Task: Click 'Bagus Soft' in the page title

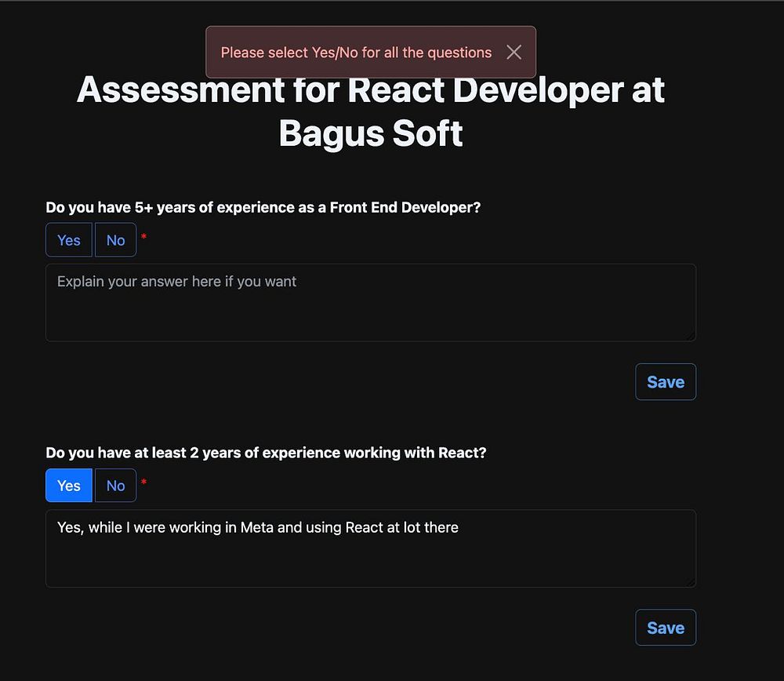Action: pos(370,134)
